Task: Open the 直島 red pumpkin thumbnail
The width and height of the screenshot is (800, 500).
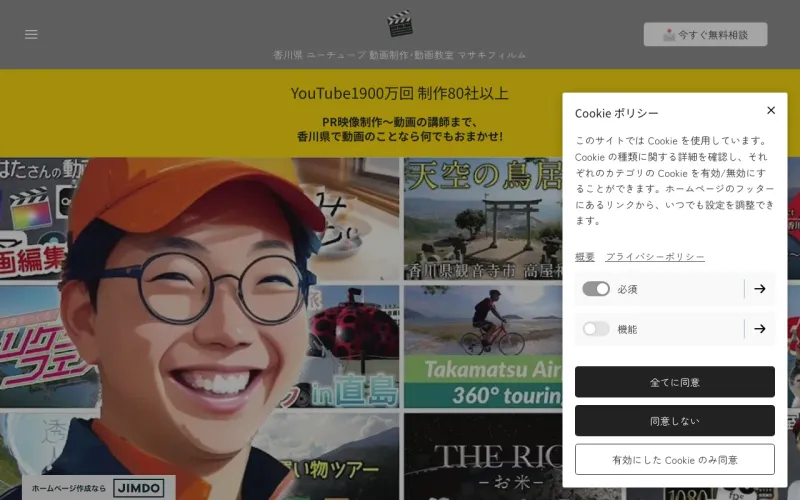Action: 352,346
